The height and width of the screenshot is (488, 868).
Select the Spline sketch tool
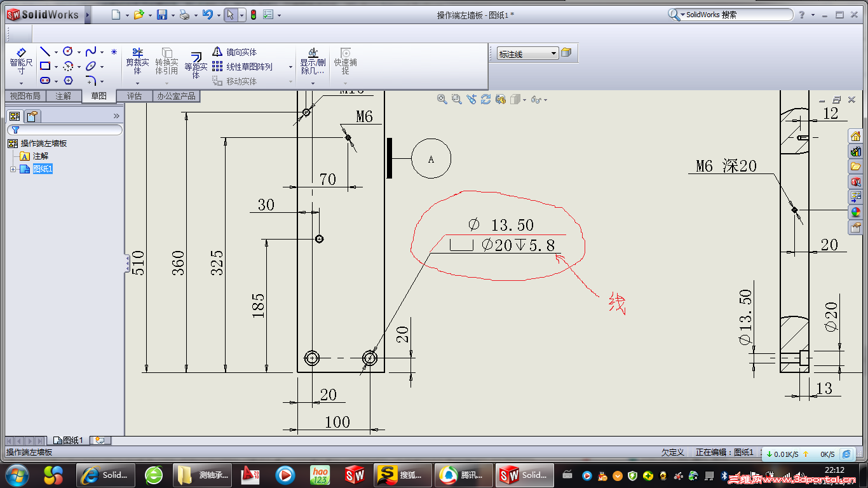91,51
